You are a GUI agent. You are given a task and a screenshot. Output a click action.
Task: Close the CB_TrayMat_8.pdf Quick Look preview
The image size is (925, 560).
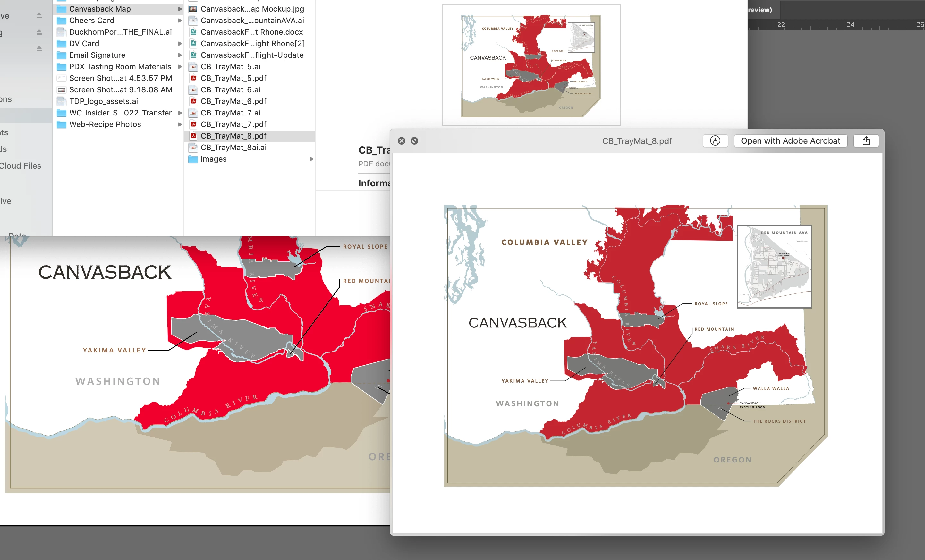click(402, 141)
